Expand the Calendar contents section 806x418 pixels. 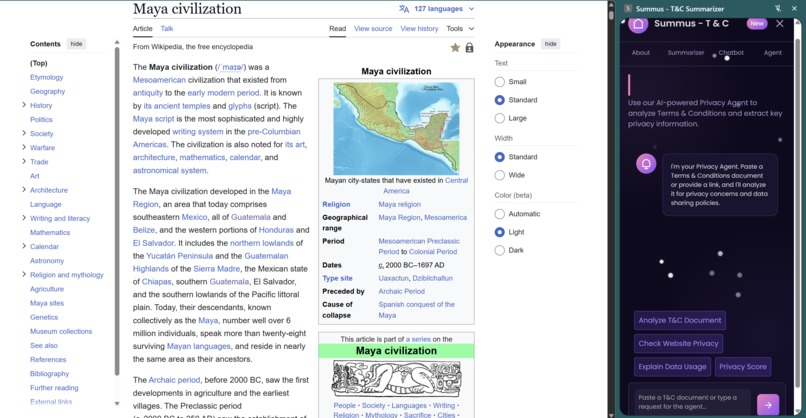pyautogui.click(x=24, y=246)
